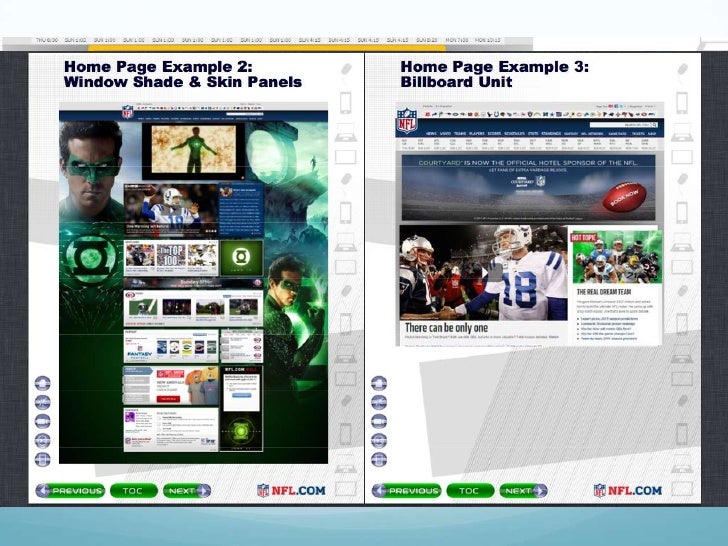
Task: Click NEXT button on Example 3 page
Action: pyautogui.click(x=523, y=491)
